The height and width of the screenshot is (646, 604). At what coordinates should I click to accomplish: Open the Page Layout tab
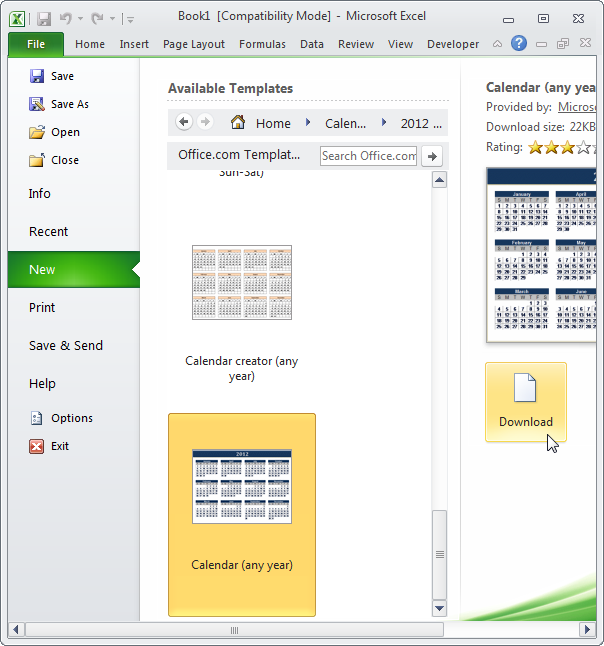click(194, 44)
